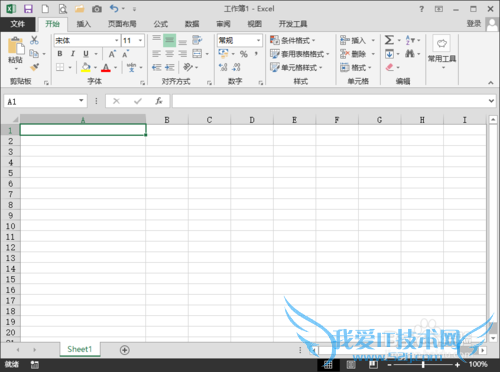Screen dimensions: 500x372
Task: Click the Save icon in quick access toolbar
Action: [28, 9]
